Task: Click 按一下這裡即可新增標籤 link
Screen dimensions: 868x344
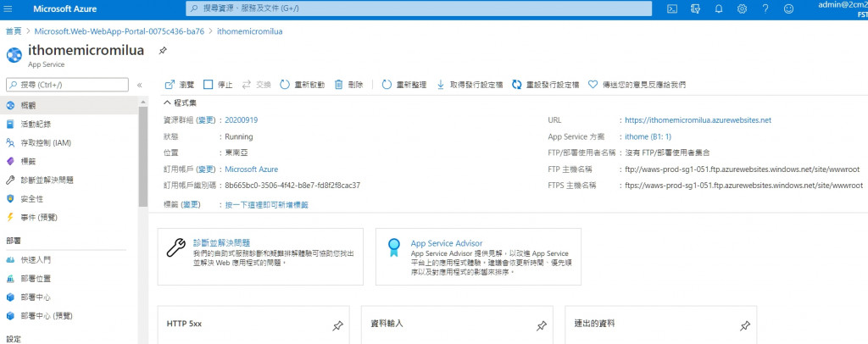Action: pyautogui.click(x=266, y=205)
